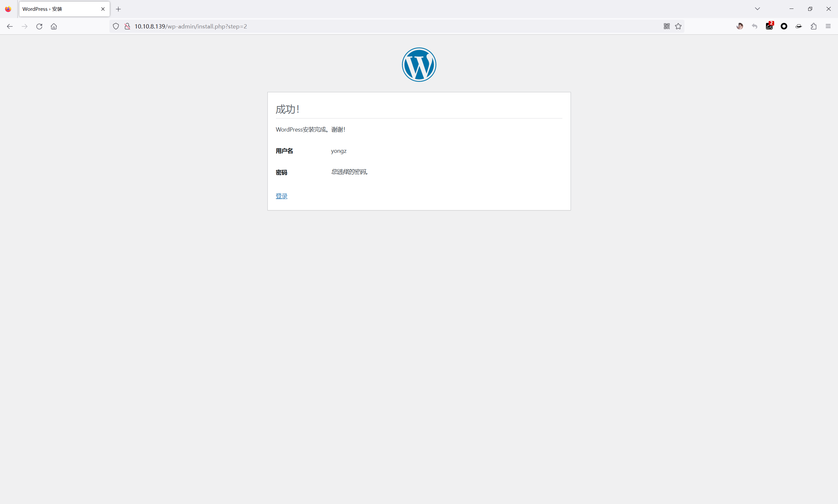Open the QR code icon in the address bar
Image resolution: width=838 pixels, height=504 pixels.
pos(667,27)
